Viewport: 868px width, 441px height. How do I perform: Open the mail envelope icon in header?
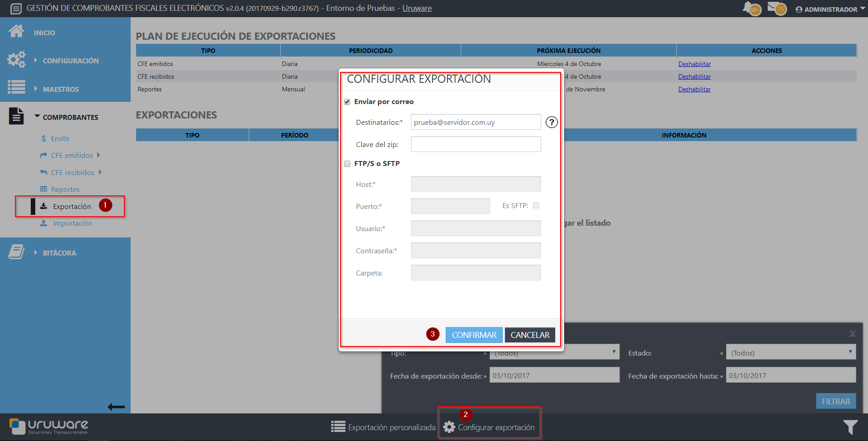776,8
